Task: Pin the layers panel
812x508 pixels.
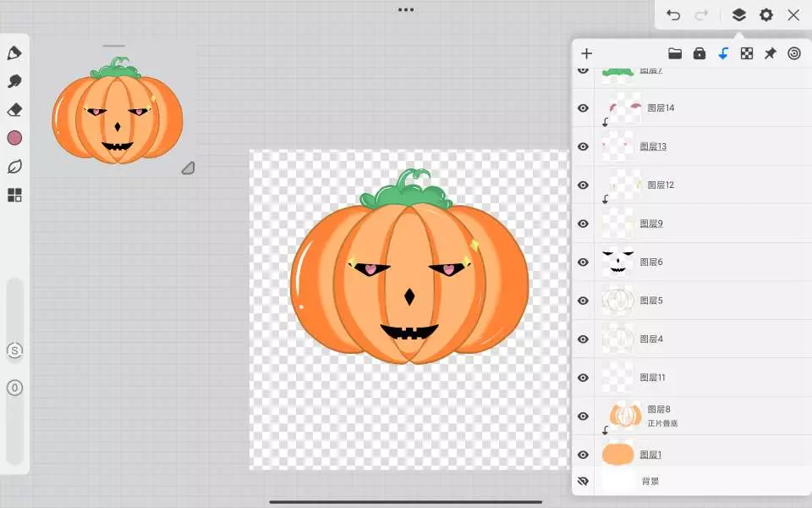Action: 771,53
